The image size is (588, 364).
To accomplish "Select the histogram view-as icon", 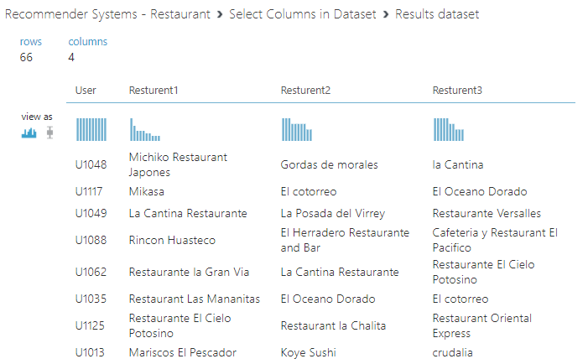I will coord(29,133).
